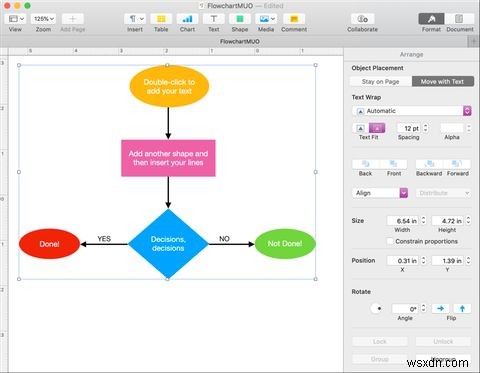Click the Group button
Screen dimensions: 480x373
pyautogui.click(x=380, y=359)
